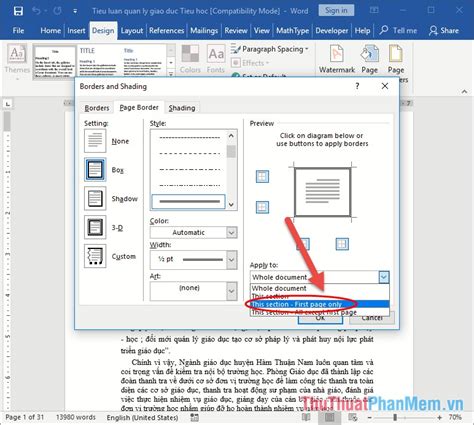Image resolution: width=474 pixels, height=425 pixels.
Task: Open the Art dropdown showing (none)
Action: (x=193, y=291)
